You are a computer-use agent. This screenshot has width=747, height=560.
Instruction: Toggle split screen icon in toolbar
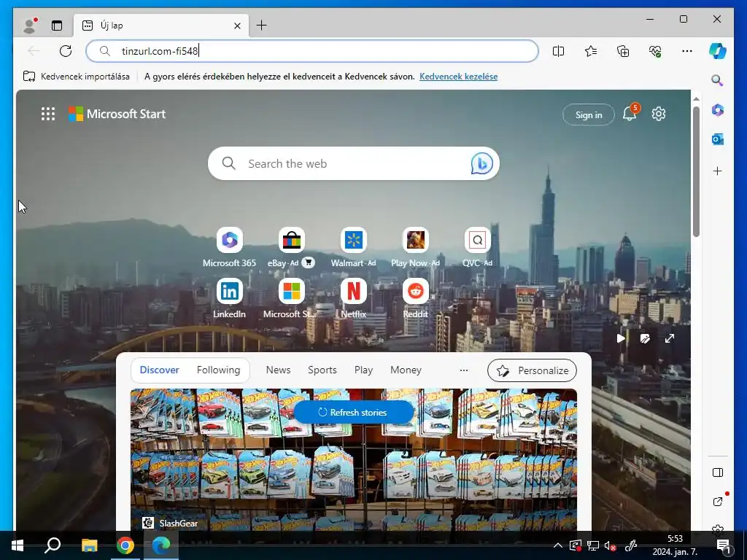pyautogui.click(x=558, y=51)
